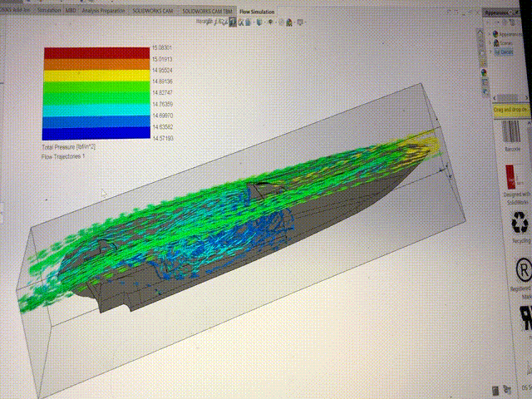Click the red top color band in legend

[97, 53]
